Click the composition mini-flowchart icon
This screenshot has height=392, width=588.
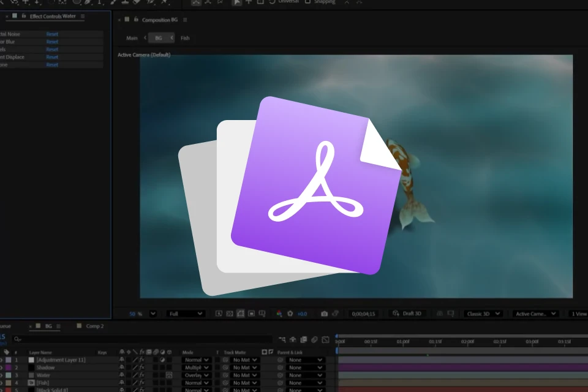click(x=282, y=339)
